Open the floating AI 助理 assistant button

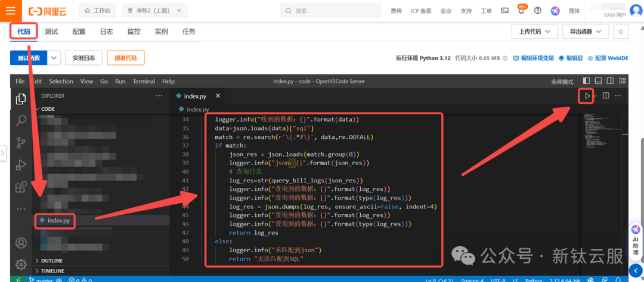pos(636,240)
